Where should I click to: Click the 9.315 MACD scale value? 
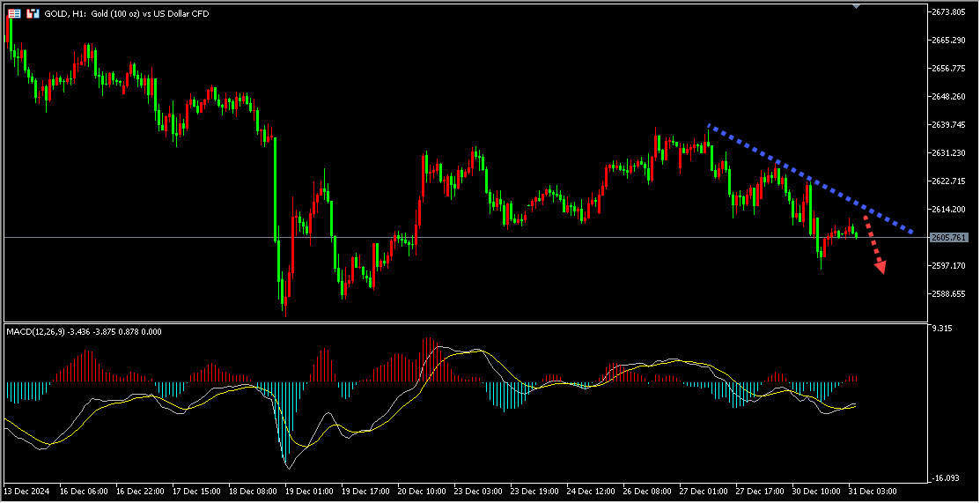point(942,329)
